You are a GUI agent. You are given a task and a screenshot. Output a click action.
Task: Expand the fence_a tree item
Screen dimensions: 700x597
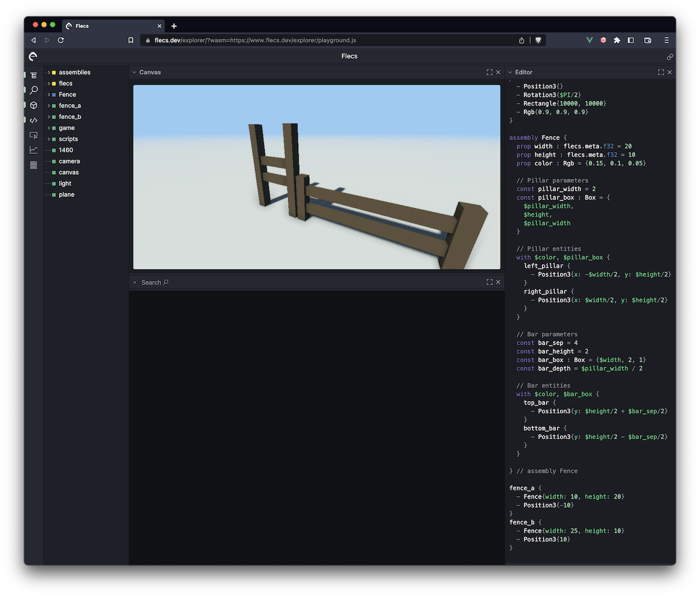48,105
